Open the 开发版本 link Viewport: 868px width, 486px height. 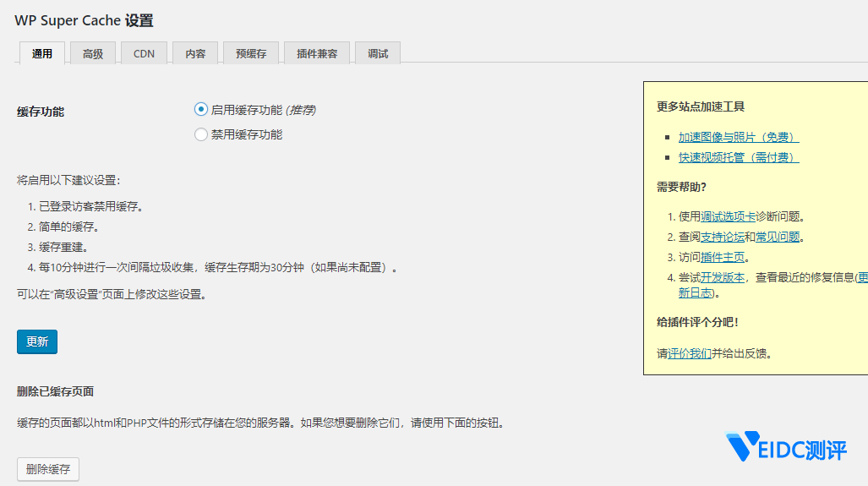click(723, 277)
